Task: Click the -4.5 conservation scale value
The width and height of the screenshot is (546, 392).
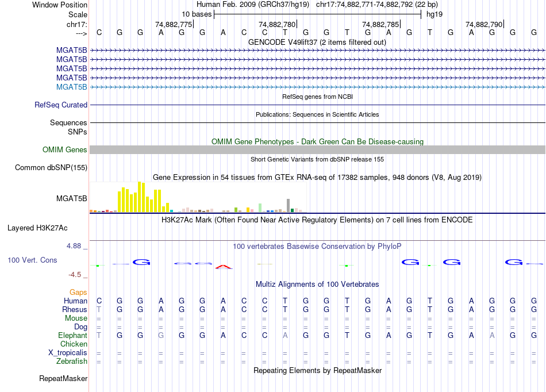Action: point(75,275)
